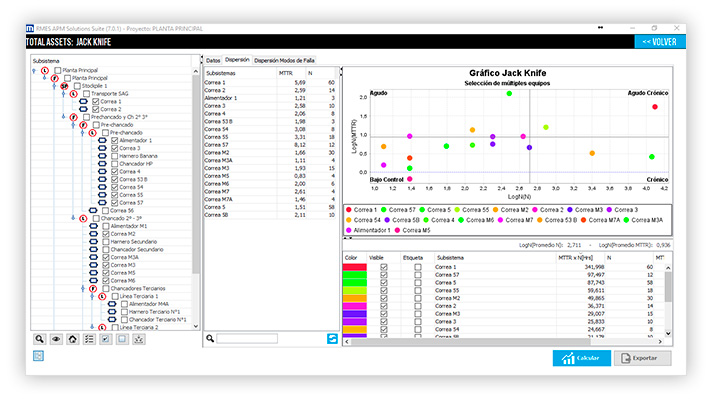This screenshot has height=399, width=716.
Task: Click the magnifier search icon below the tree
Action: [x=39, y=339]
